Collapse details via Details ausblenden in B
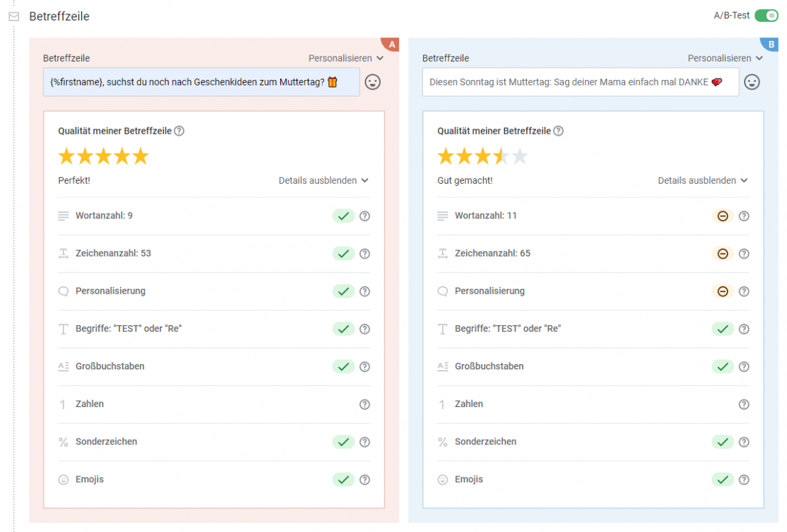787x532 pixels. click(702, 181)
